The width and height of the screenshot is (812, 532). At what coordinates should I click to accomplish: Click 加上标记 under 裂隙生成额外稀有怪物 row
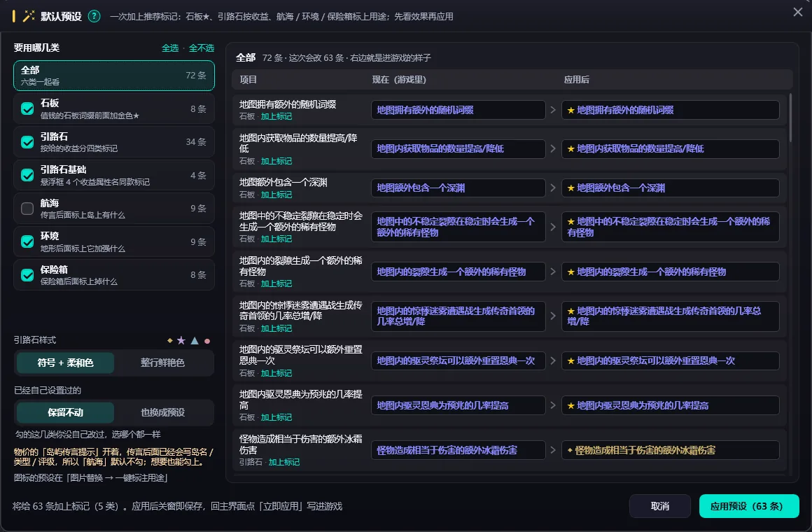pos(276,284)
